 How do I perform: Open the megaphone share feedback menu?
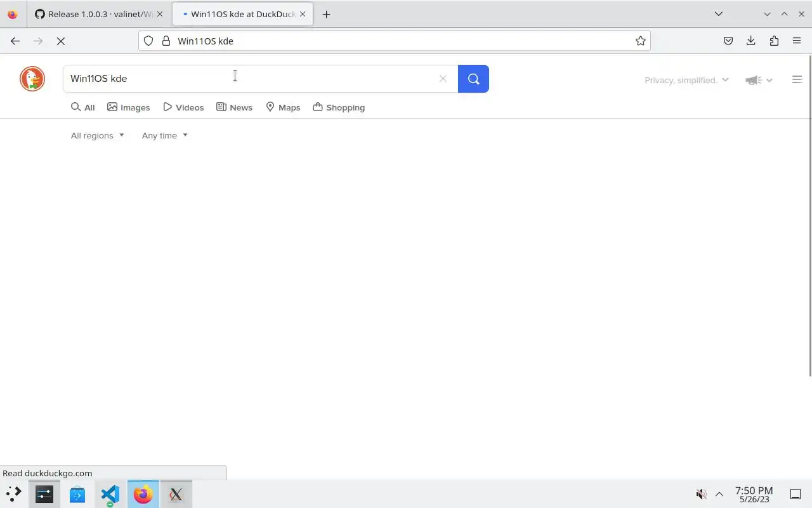[x=759, y=80]
